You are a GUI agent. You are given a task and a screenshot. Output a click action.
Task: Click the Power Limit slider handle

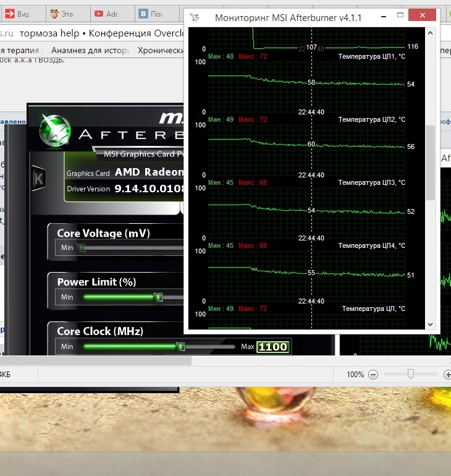158,297
